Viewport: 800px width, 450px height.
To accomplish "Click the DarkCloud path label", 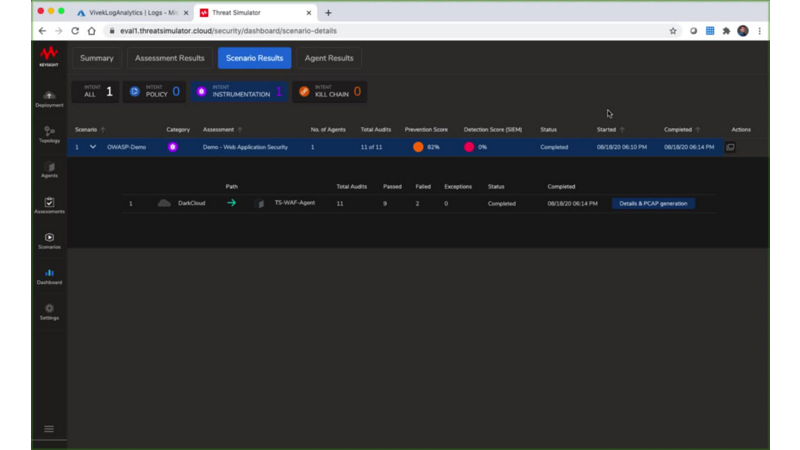I will tap(191, 203).
